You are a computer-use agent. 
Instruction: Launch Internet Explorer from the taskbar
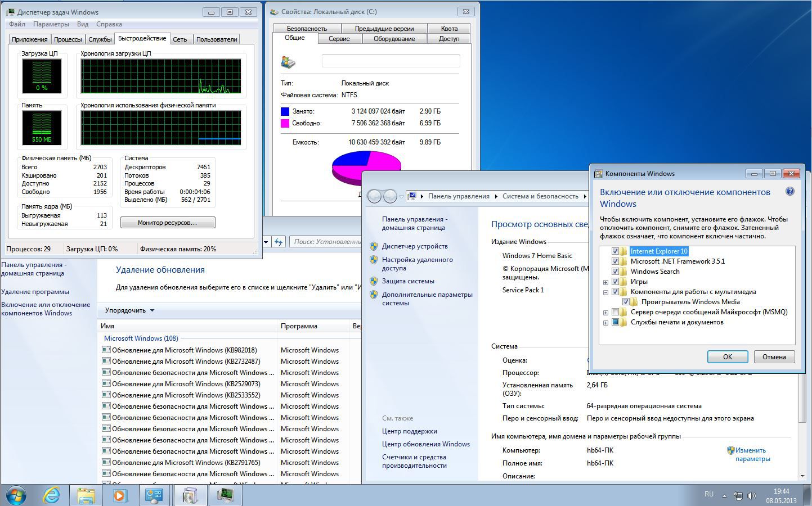[51, 495]
